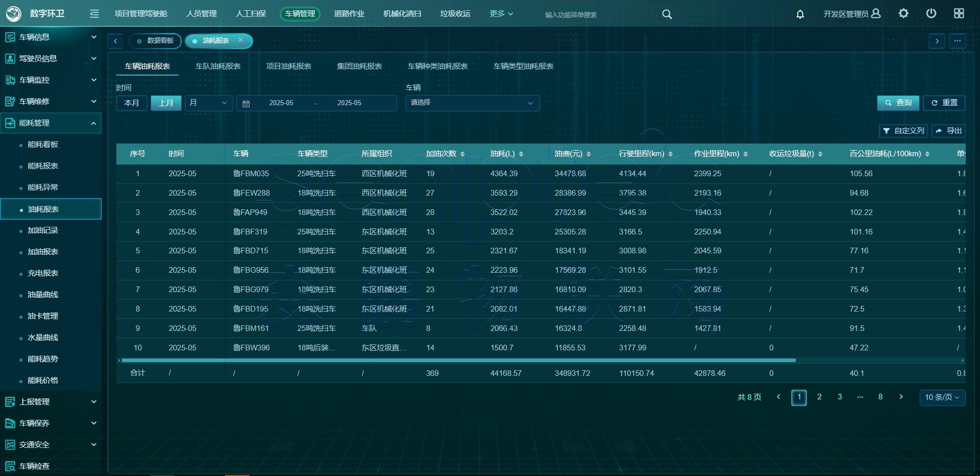
Task: Click the notification bell icon
Action: (800, 14)
